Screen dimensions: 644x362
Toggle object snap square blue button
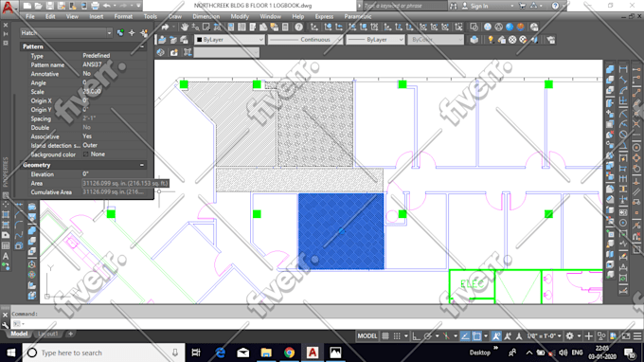pyautogui.click(x=476, y=336)
